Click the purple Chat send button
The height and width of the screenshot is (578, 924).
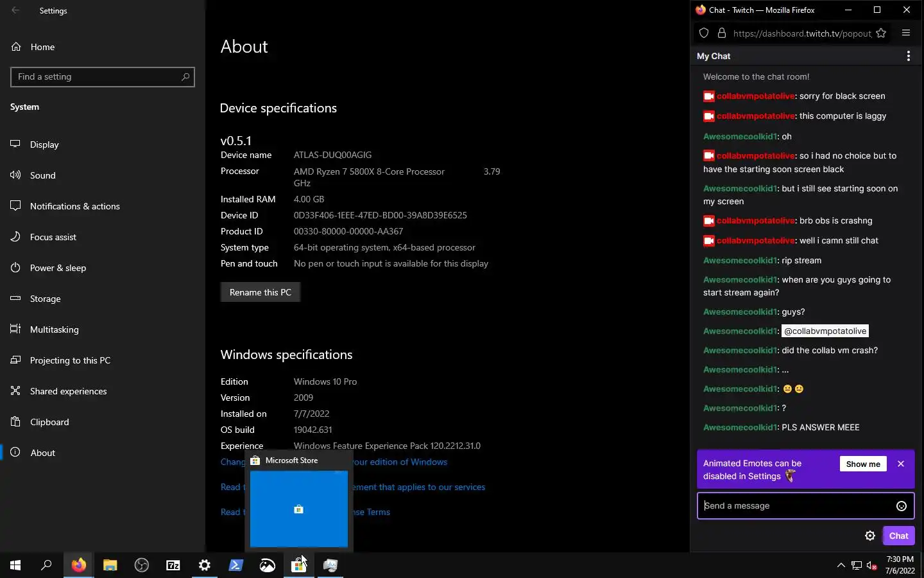898,536
